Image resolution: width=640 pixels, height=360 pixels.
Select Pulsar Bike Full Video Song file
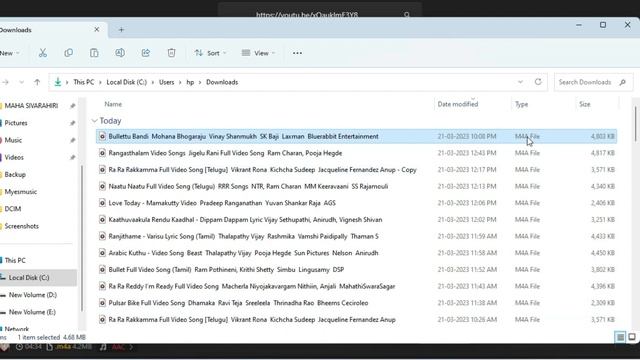click(356, 303)
